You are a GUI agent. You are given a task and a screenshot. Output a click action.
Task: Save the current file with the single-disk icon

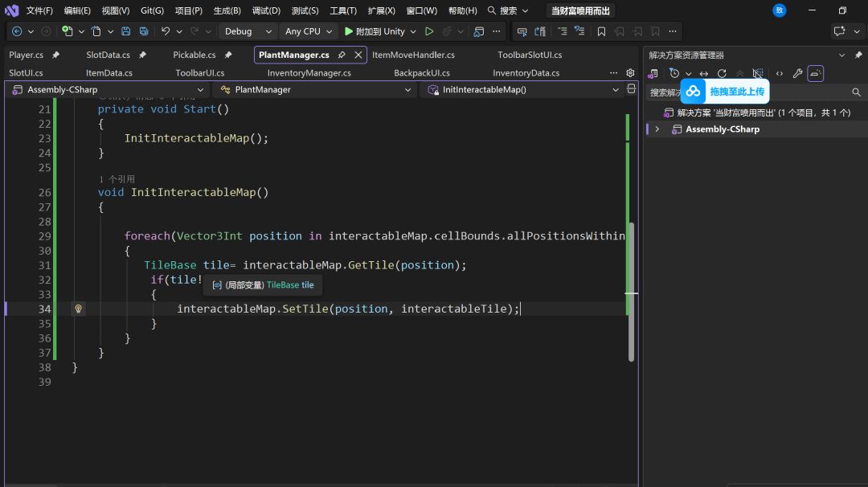tap(126, 31)
